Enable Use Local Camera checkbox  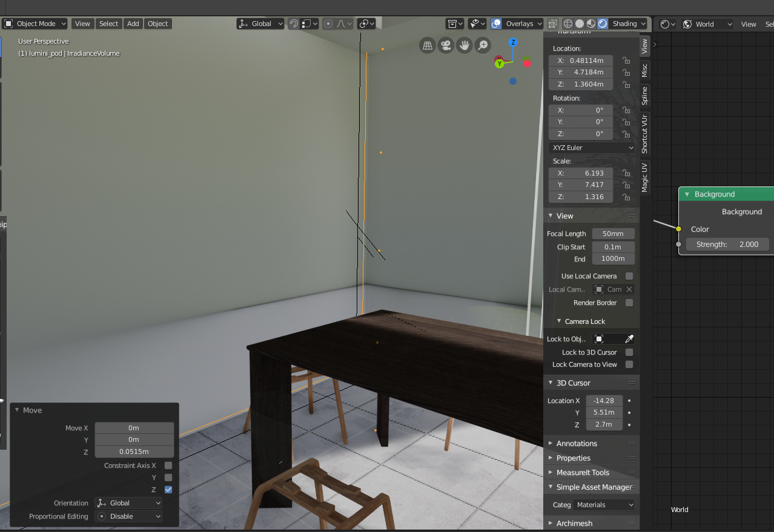pos(629,276)
